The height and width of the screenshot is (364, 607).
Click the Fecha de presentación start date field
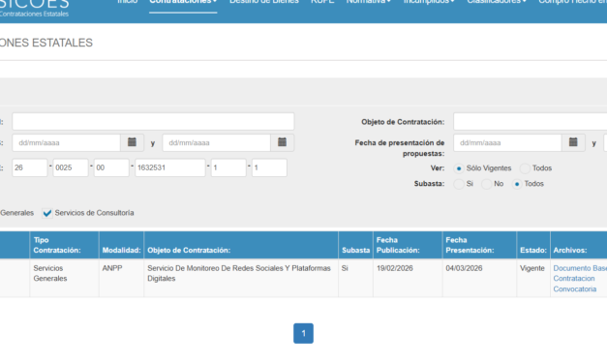[507, 142]
